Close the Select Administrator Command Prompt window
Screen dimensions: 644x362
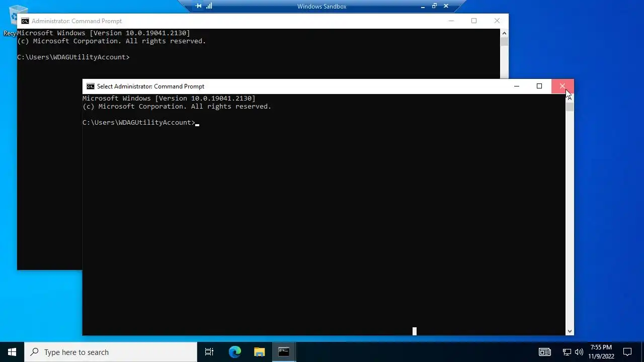(562, 86)
